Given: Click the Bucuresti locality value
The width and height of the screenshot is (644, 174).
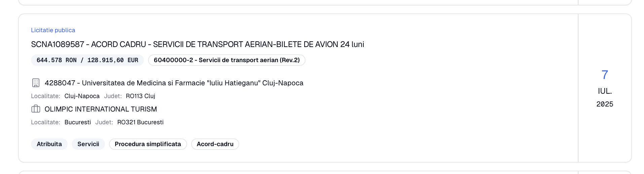Looking at the screenshot, I should point(78,122).
